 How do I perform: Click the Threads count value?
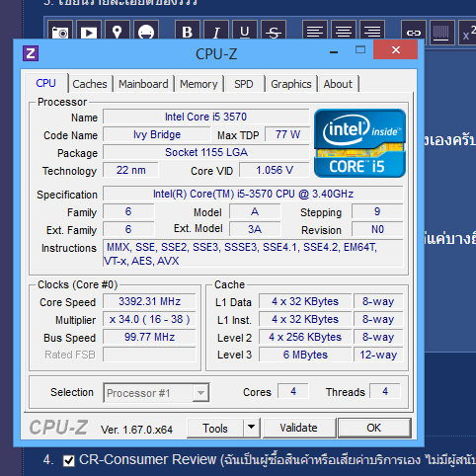click(385, 391)
